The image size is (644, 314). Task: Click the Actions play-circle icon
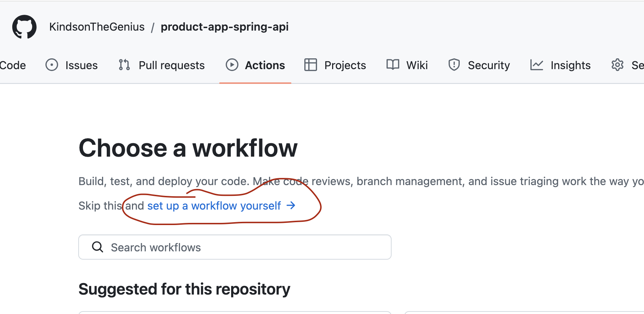click(x=232, y=65)
